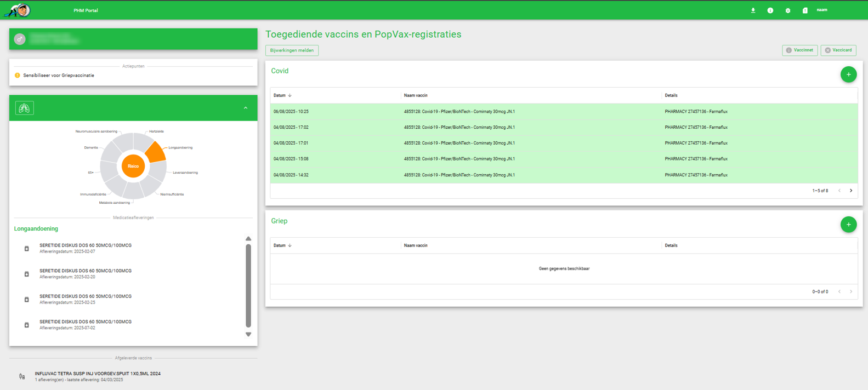Click the download icon in the top bar
Screen dimensions: 868x390
click(x=753, y=10)
